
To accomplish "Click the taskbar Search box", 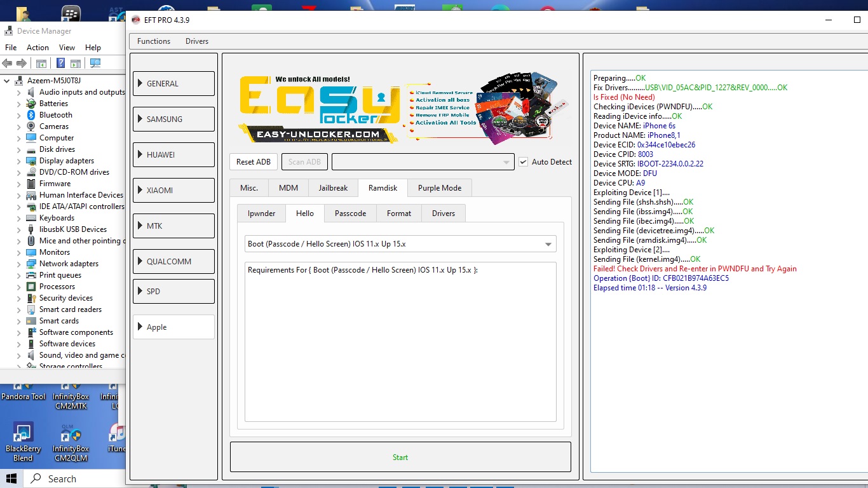I will point(75,478).
